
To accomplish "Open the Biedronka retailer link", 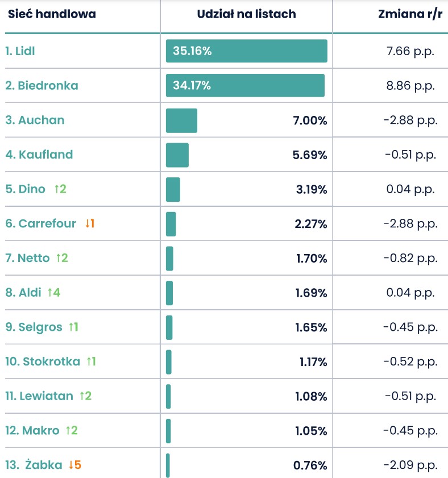I will [42, 85].
